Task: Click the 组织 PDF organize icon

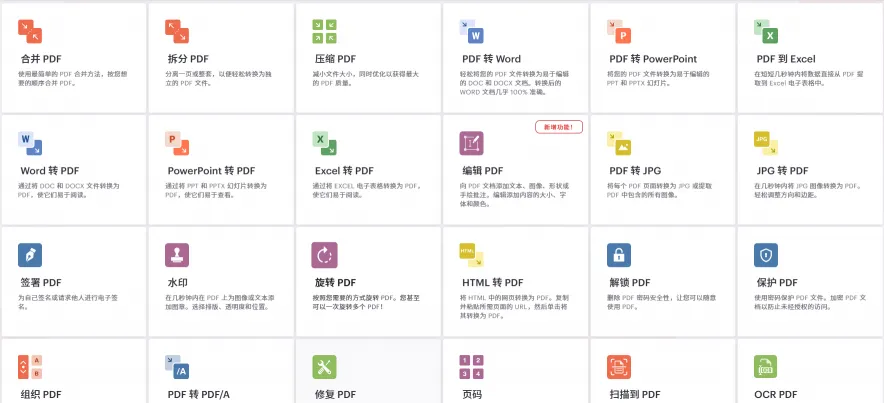Action: (30, 367)
